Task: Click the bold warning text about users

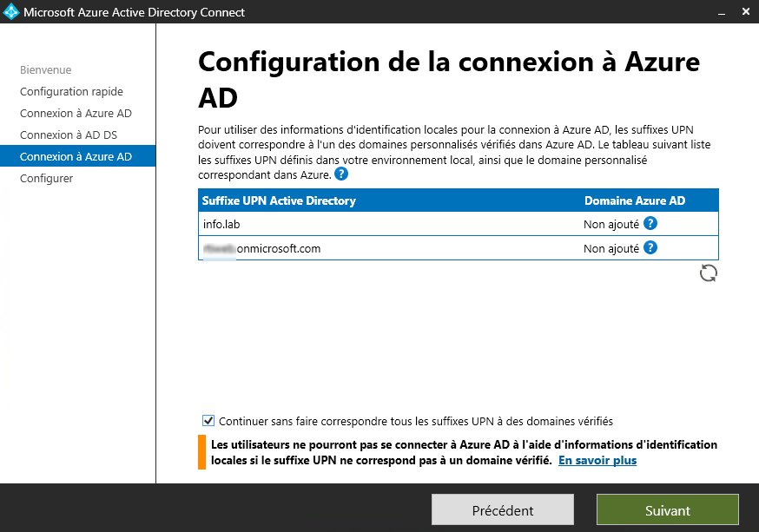Action: point(465,452)
